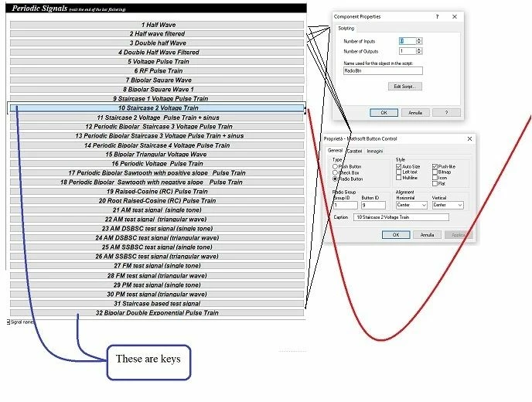Image resolution: width=532 pixels, height=402 pixels.
Task: Confirm Component Properties with OK
Action: tap(384, 113)
